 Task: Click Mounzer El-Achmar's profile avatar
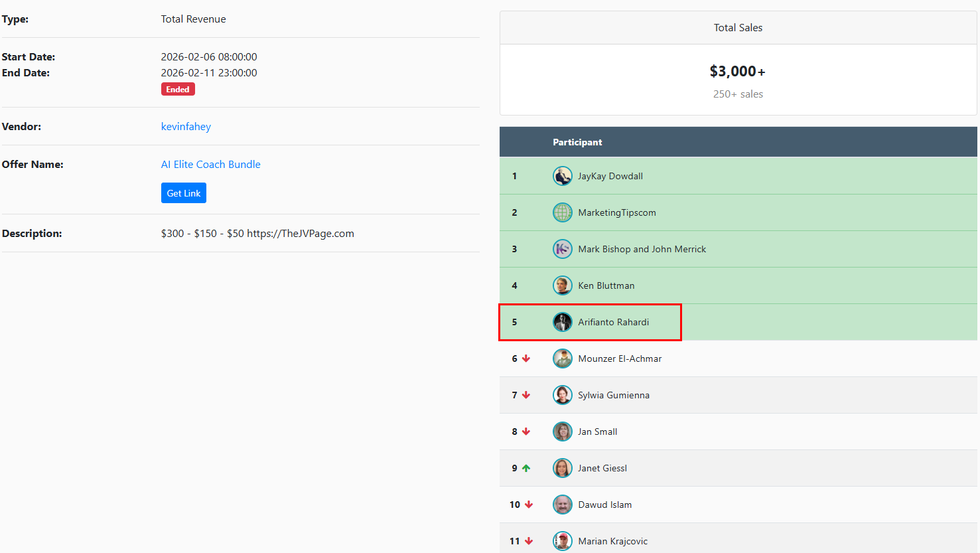pos(562,358)
